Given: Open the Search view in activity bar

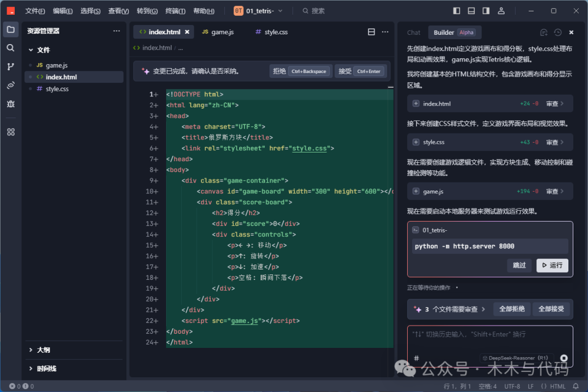Looking at the screenshot, I should pos(10,48).
